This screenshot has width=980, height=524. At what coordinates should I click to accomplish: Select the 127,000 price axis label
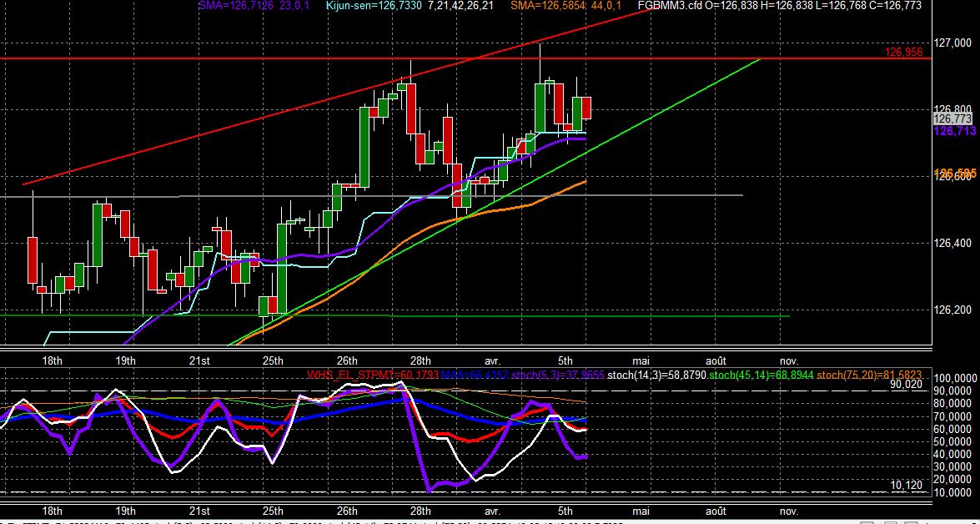tap(952, 43)
